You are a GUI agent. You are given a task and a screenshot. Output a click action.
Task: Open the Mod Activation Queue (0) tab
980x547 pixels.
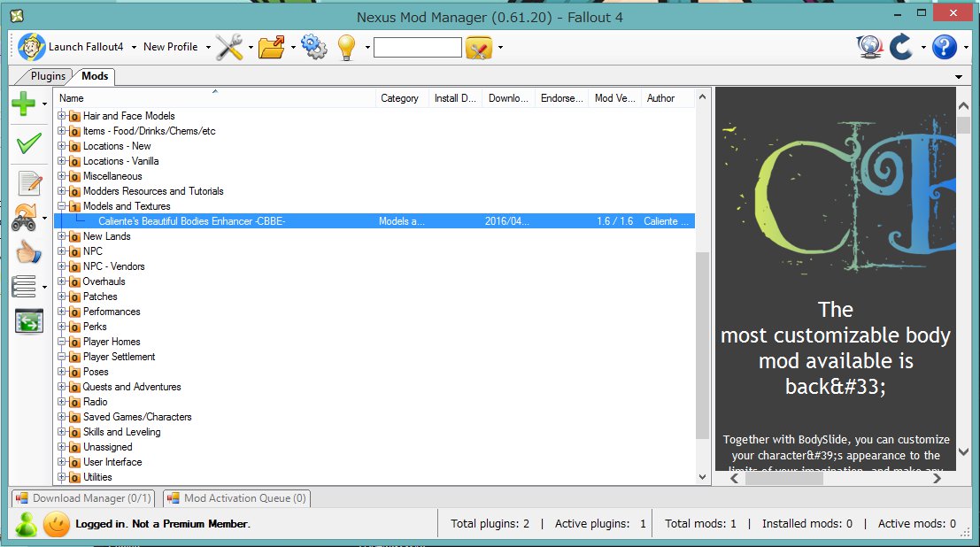(x=236, y=498)
